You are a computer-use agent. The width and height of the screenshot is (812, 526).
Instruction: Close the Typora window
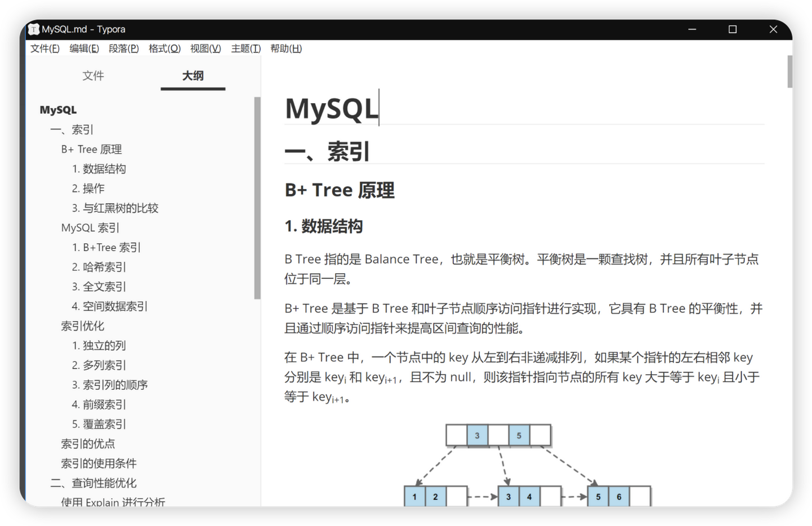pos(773,29)
